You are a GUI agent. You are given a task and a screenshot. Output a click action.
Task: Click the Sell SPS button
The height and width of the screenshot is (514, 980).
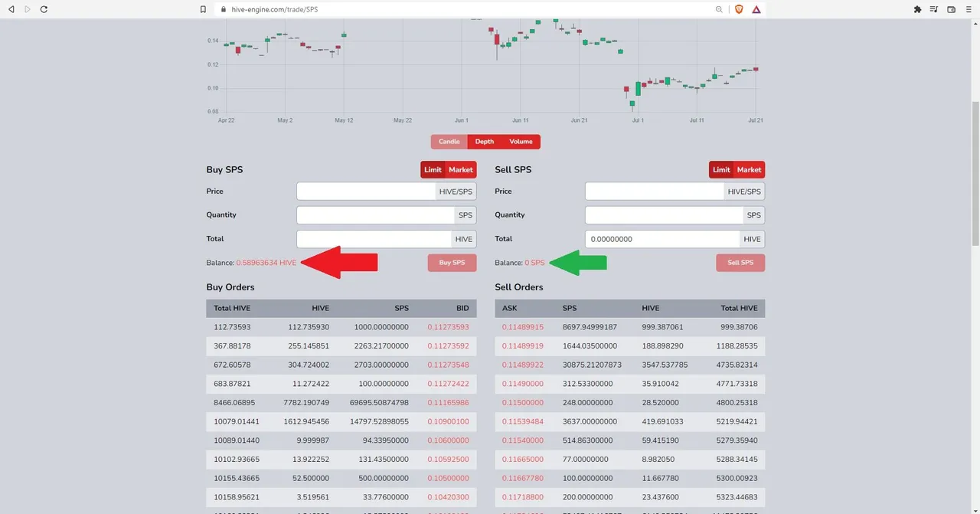click(740, 263)
